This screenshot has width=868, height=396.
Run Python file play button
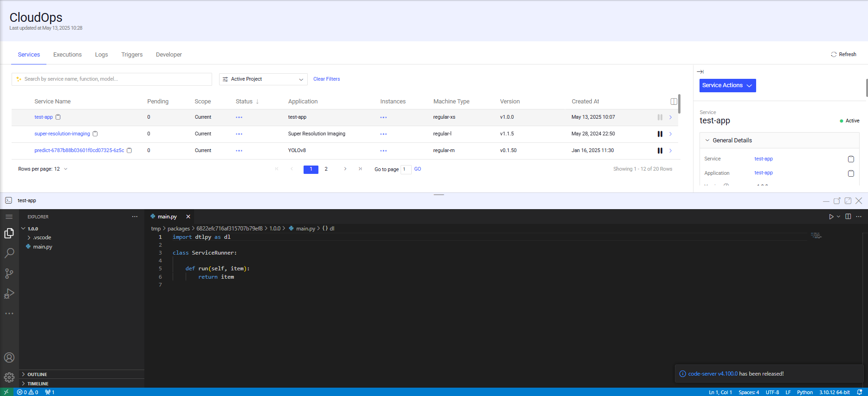click(831, 217)
